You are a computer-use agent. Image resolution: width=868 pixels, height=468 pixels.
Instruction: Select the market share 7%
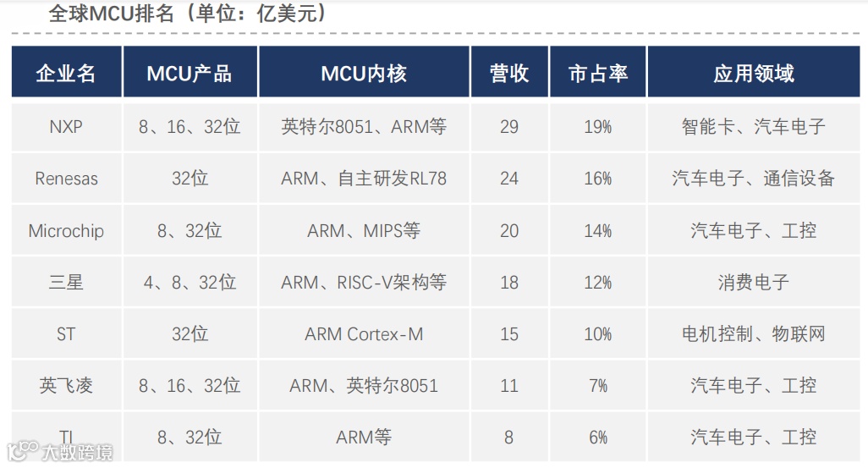tap(598, 385)
